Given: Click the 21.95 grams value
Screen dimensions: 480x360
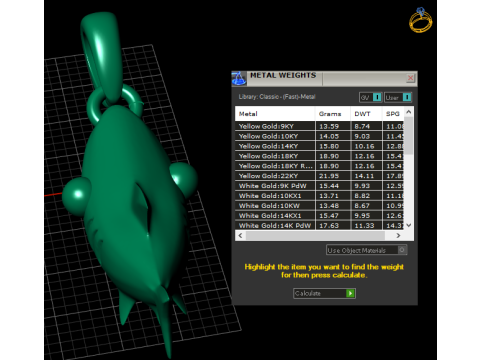Looking at the screenshot, I should pos(329,176).
